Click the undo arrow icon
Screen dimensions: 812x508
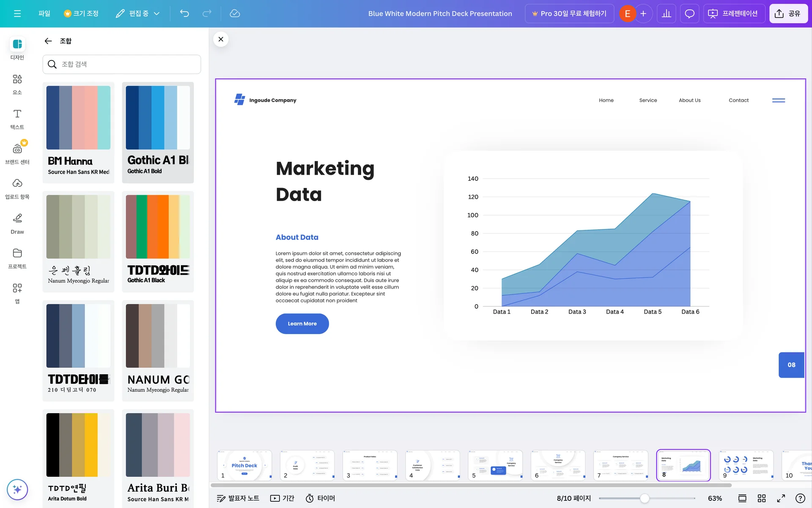[184, 14]
